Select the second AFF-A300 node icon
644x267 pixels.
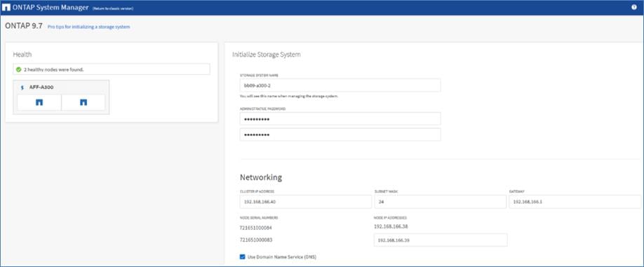[83, 102]
